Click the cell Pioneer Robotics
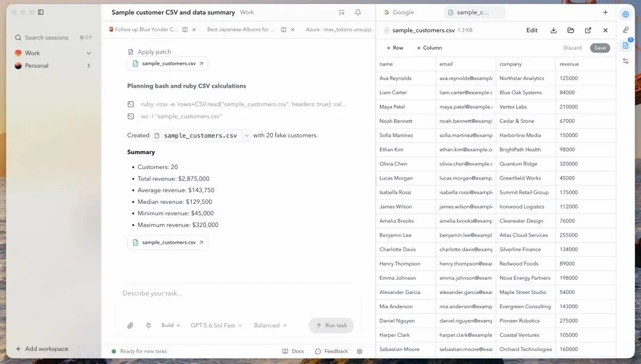This screenshot has width=641, height=364. (x=526, y=321)
